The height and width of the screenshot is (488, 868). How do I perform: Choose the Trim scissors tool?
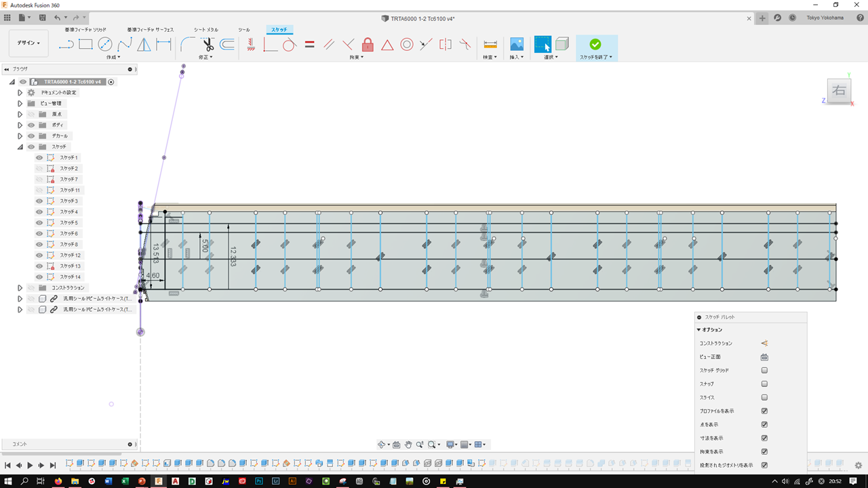point(208,45)
